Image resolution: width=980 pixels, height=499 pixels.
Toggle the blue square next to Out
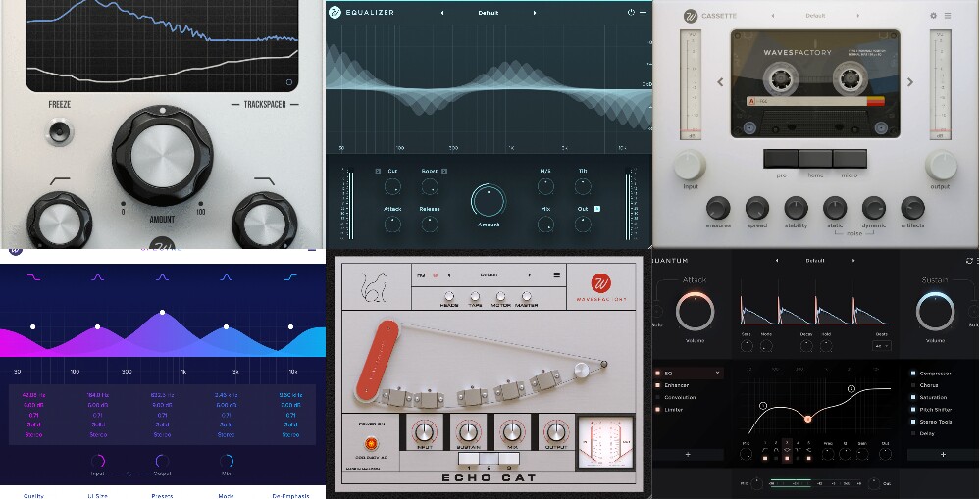tap(596, 209)
